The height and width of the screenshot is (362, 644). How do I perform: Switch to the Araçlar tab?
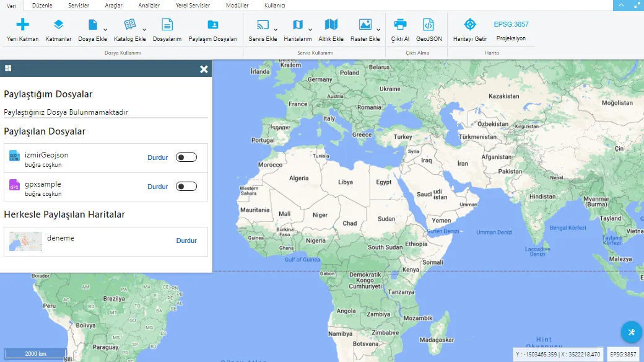[114, 6]
